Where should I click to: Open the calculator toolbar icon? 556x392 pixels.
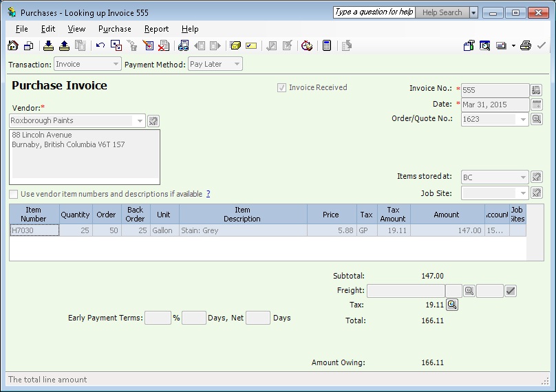pos(327,45)
